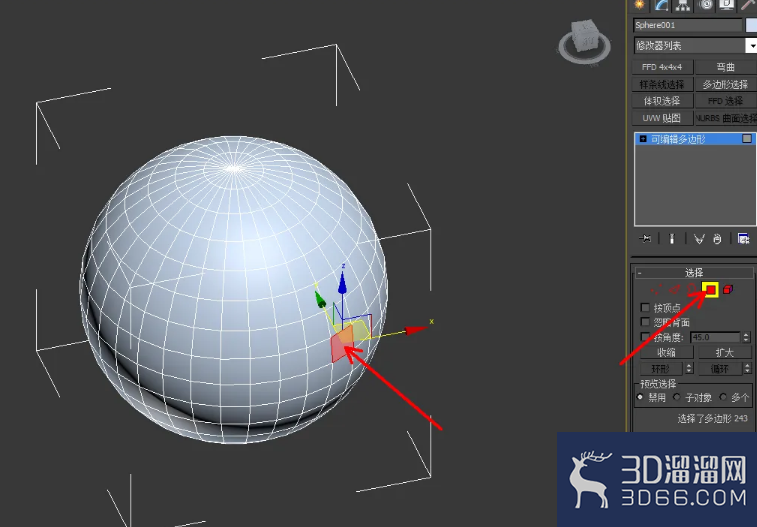Click the Sphere001 object name field
The image size is (757, 527).
(x=687, y=25)
